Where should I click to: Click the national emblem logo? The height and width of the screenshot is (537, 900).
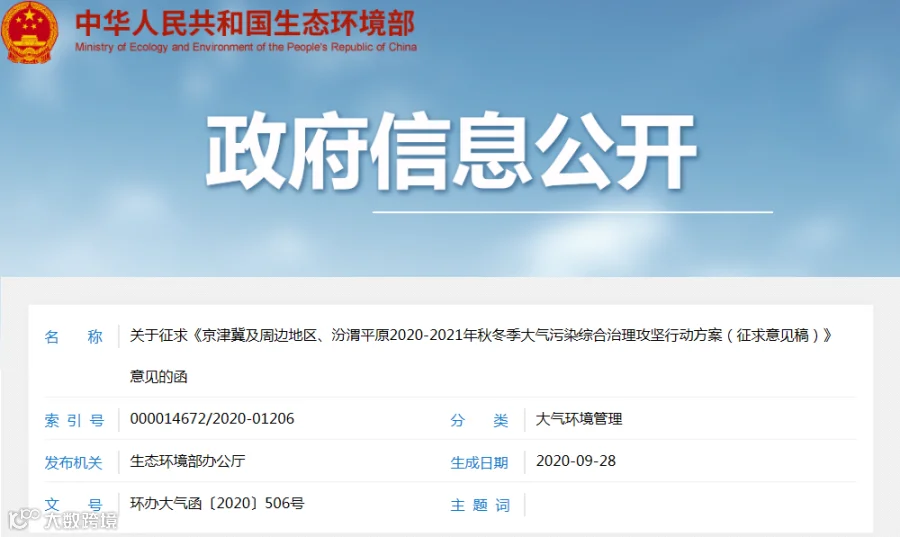point(29,31)
